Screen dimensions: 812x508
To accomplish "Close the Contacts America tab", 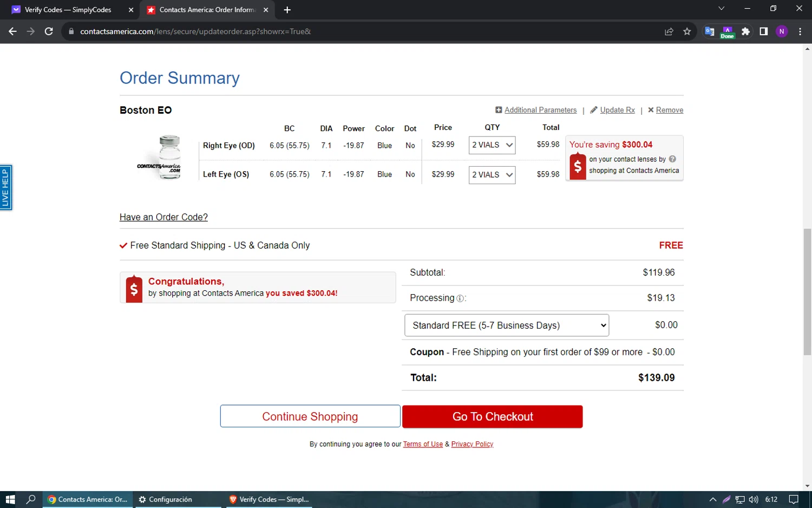I will [266, 10].
